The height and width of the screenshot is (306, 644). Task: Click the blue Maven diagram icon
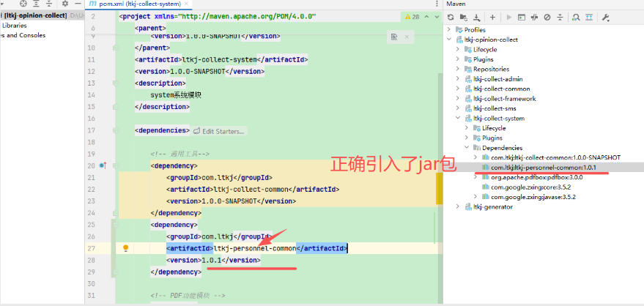pos(589,18)
